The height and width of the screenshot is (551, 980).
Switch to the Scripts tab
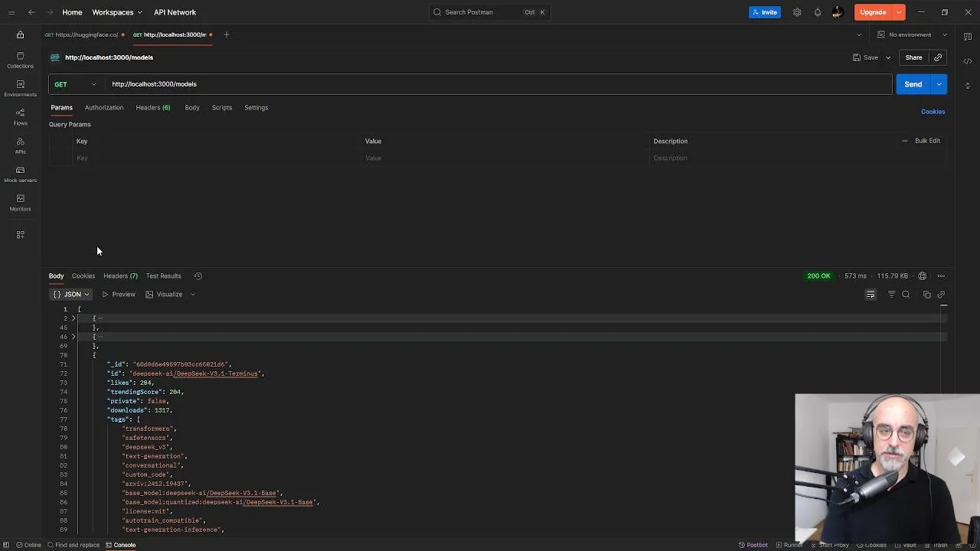coord(222,108)
